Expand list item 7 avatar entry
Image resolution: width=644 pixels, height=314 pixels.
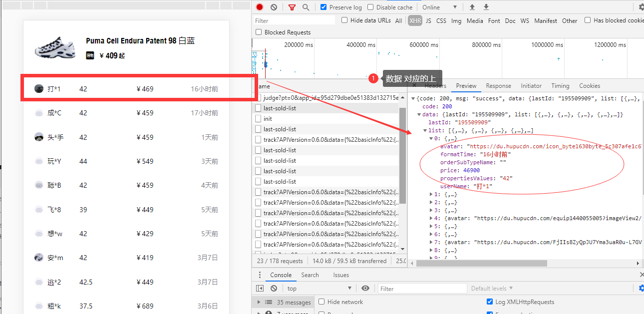tap(432, 242)
